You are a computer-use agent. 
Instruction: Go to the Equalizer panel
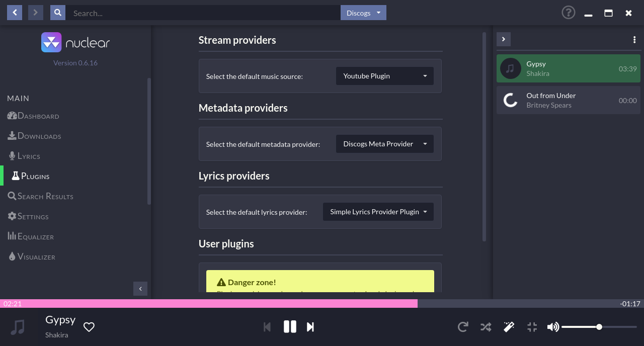35,236
